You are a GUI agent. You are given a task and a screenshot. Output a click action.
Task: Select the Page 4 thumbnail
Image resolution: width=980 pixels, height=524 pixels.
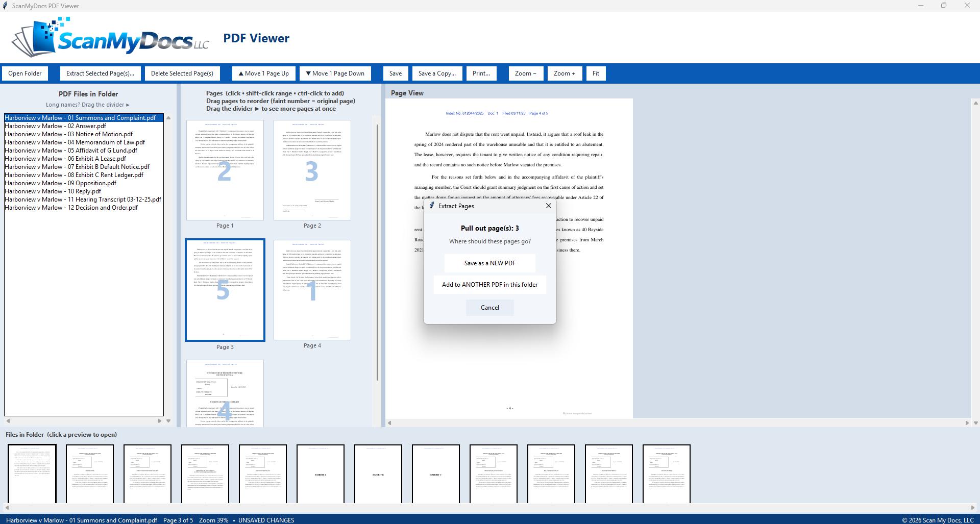pyautogui.click(x=312, y=290)
